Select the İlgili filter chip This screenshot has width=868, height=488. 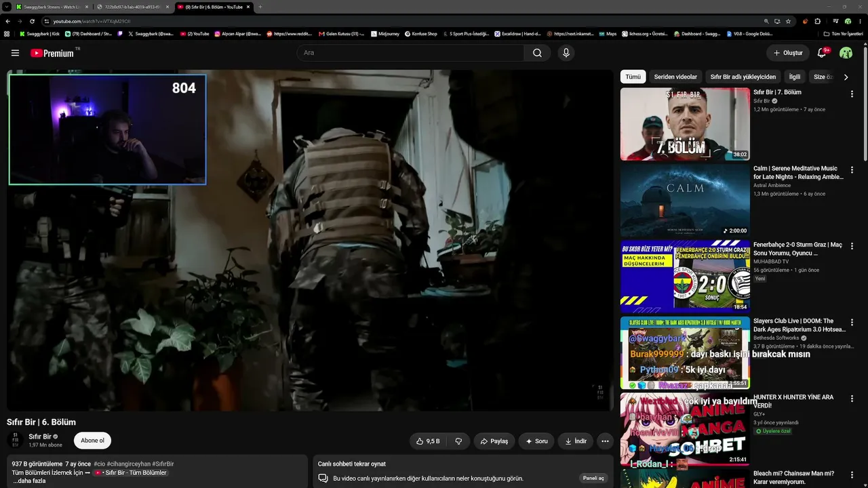click(x=795, y=77)
